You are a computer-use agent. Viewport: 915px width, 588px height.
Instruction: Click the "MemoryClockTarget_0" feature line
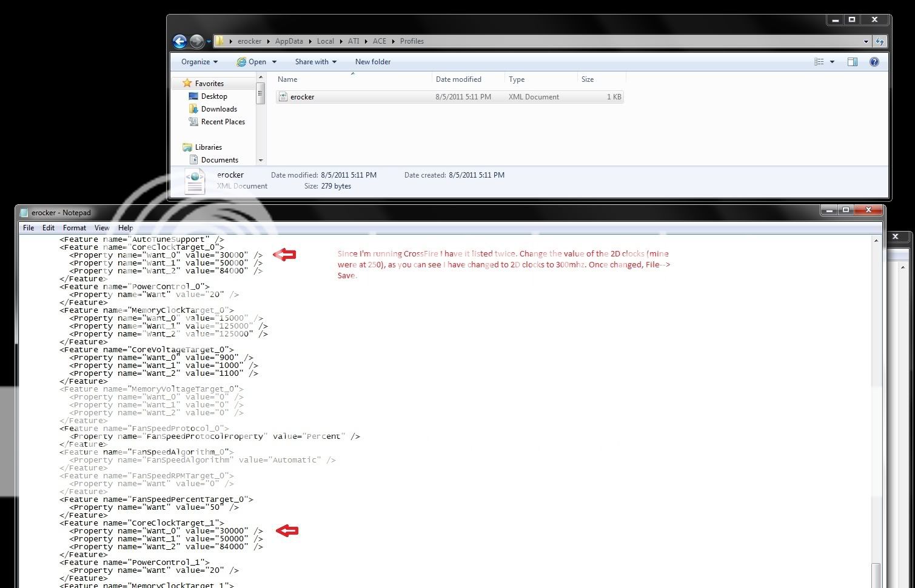(x=147, y=310)
